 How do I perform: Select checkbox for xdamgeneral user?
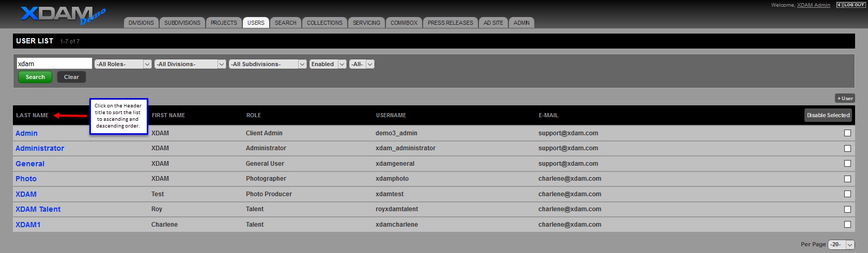tap(847, 164)
